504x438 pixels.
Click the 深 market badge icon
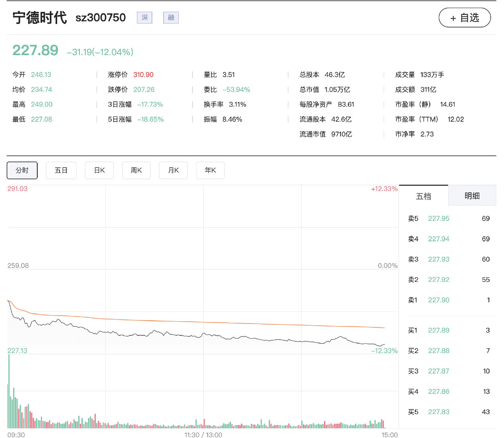[x=145, y=17]
